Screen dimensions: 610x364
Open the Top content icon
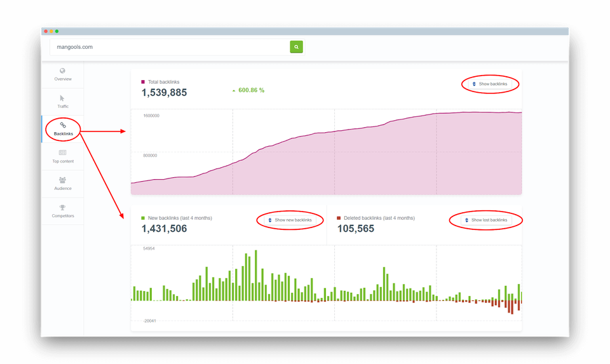click(x=62, y=153)
